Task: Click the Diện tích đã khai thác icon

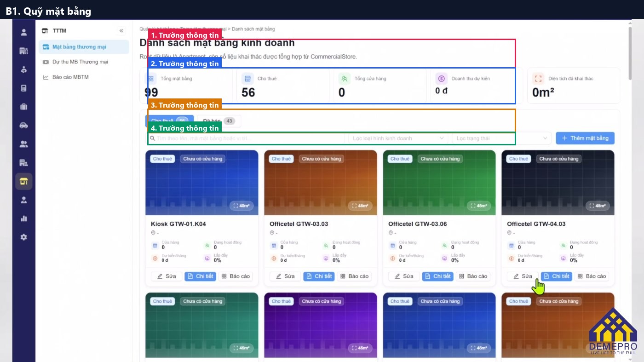Action: click(x=539, y=79)
